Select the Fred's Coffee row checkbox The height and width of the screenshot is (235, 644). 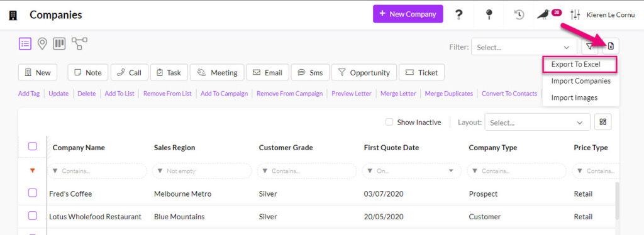32,193
